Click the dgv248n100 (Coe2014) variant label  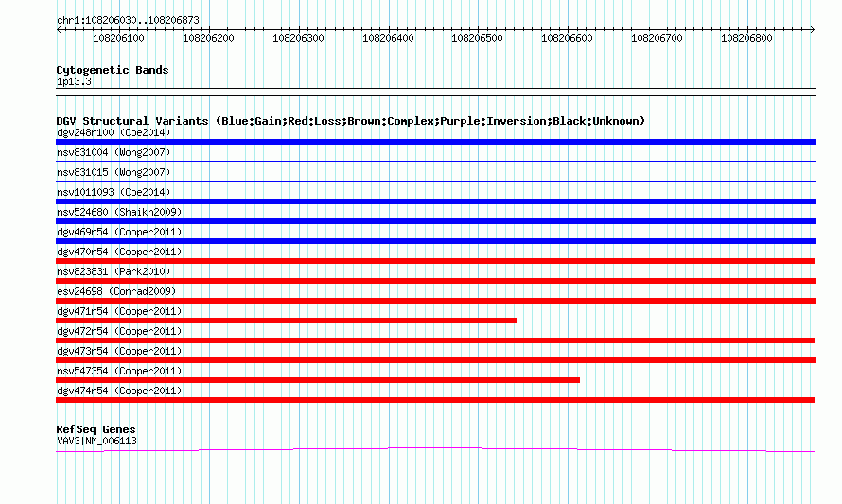(x=114, y=132)
